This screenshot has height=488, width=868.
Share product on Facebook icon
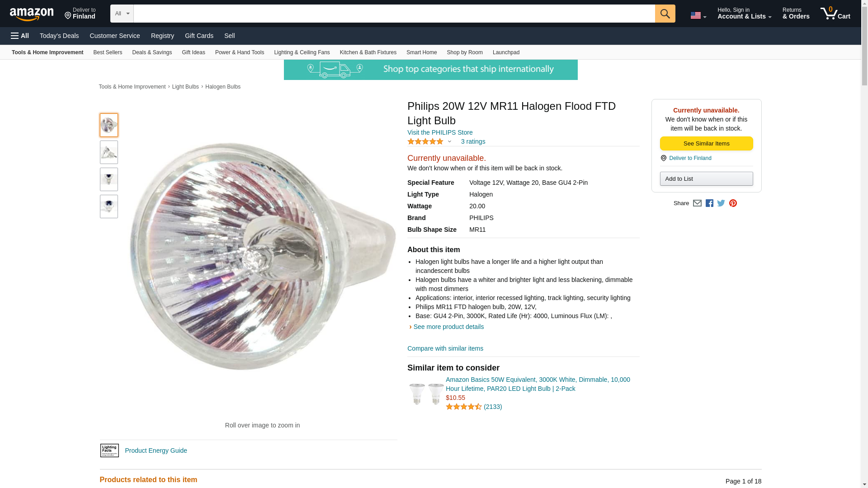[709, 203]
